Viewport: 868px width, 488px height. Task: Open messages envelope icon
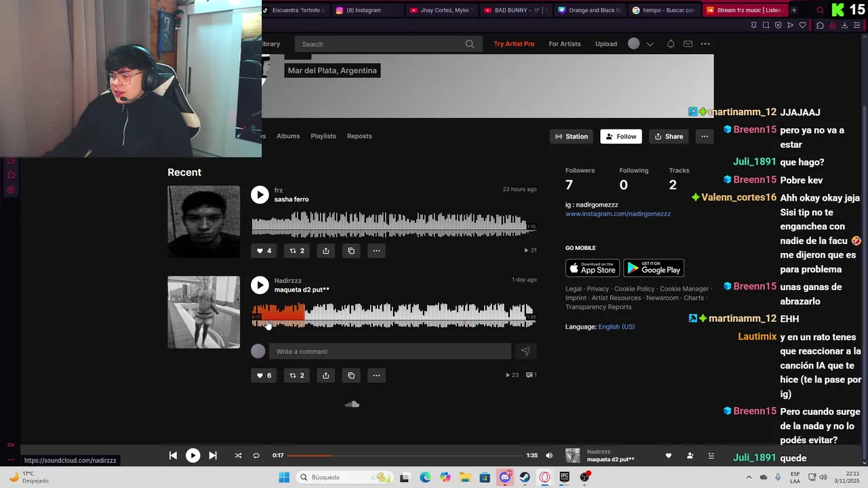click(x=688, y=44)
